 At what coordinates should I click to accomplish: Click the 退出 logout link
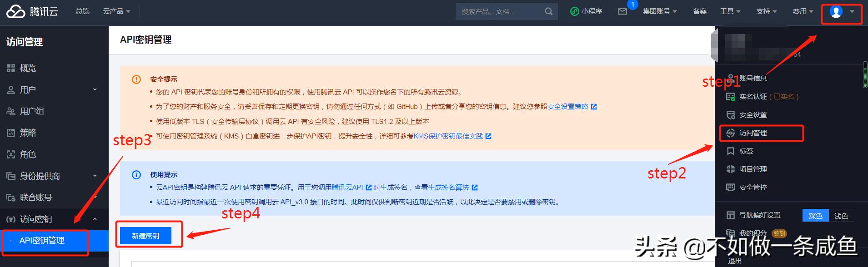click(x=734, y=261)
